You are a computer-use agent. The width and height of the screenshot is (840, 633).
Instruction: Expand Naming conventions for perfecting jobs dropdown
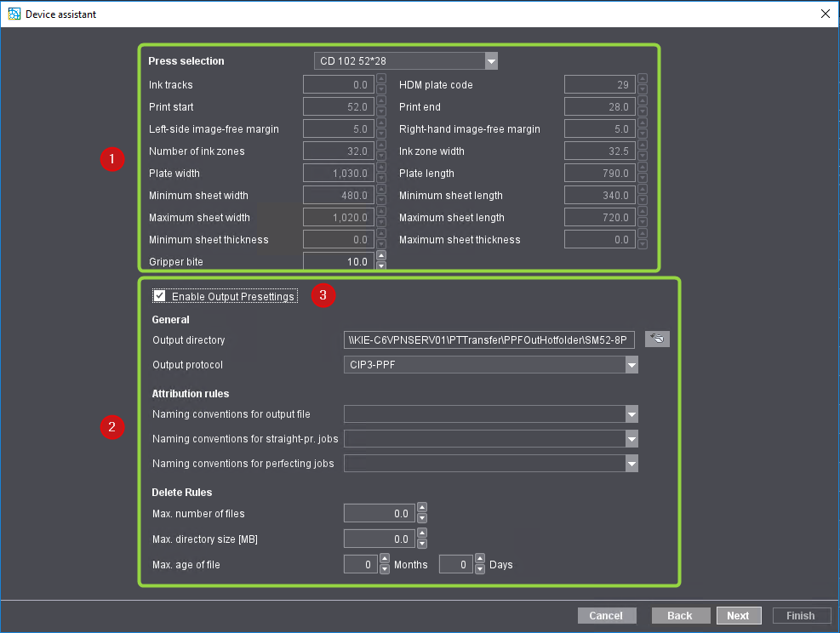(x=631, y=464)
